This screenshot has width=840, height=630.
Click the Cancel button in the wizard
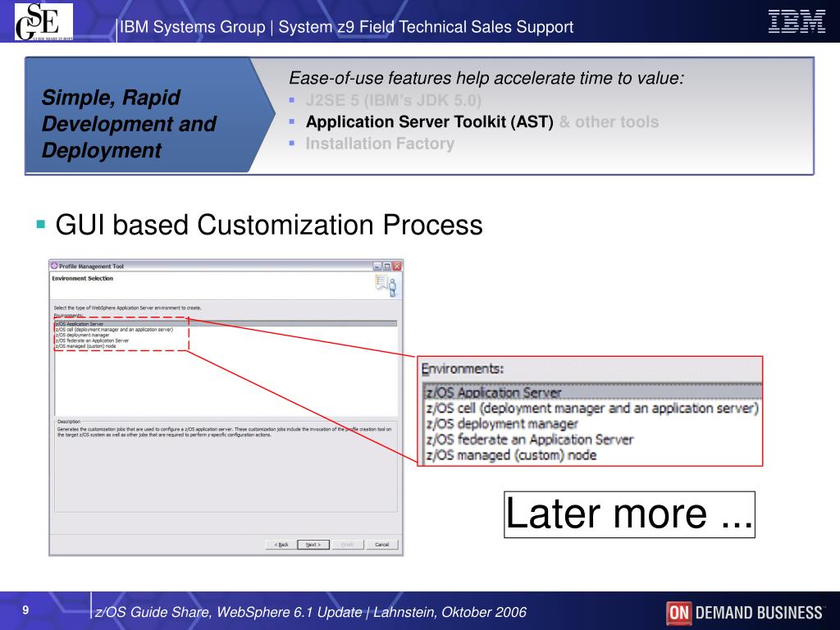pos(382,545)
